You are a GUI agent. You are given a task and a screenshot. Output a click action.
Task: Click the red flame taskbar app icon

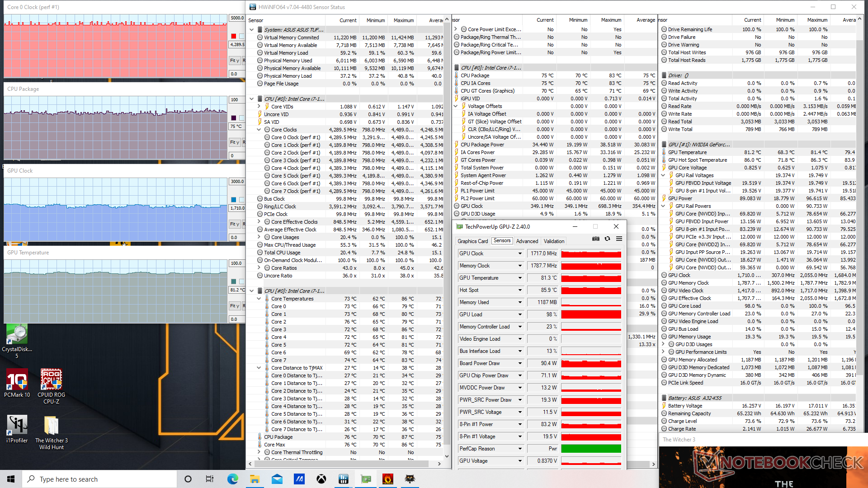388,479
